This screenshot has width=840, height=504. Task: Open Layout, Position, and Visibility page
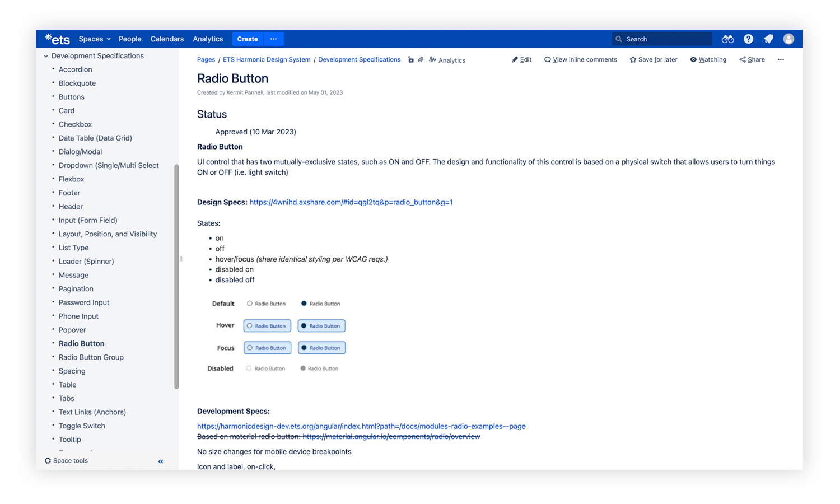108,234
